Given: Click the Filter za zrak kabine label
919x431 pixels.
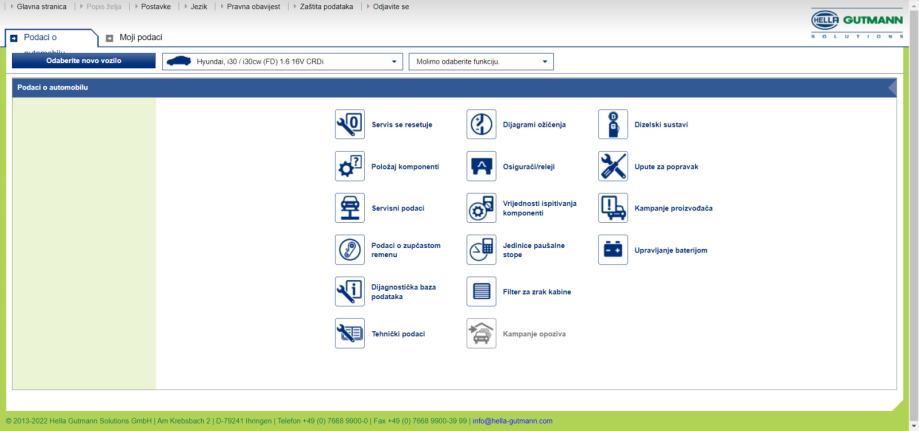Looking at the screenshot, I should tap(537, 291).
